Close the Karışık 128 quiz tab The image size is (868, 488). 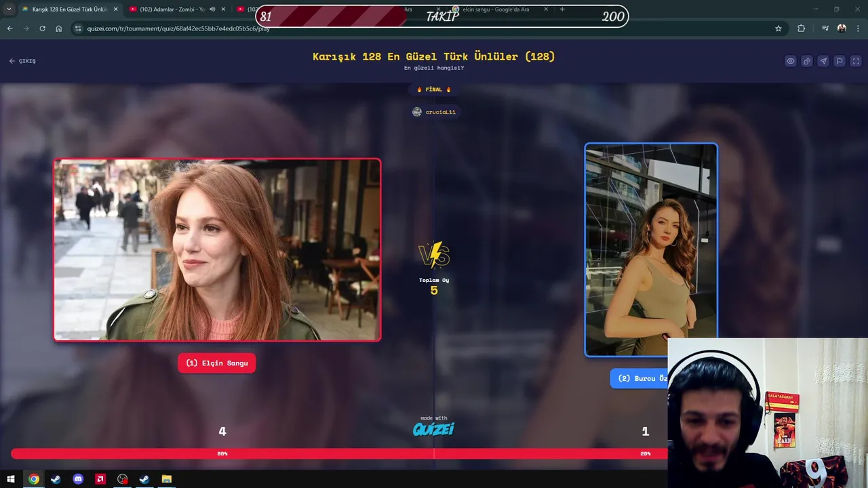coord(115,9)
